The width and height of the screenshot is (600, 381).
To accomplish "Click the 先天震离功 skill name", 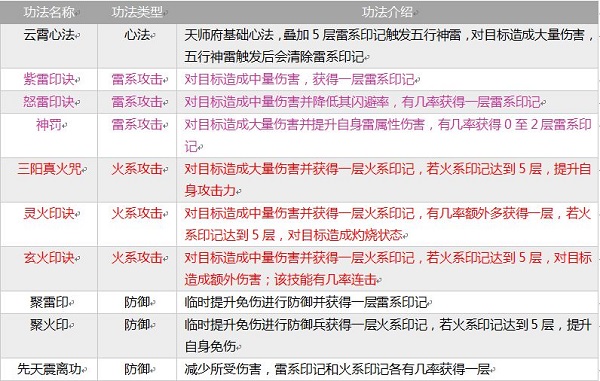I will click(49, 369).
